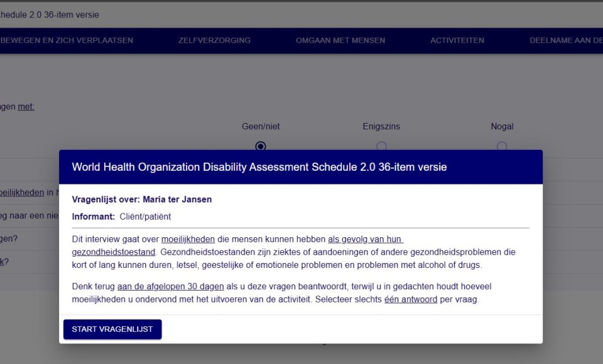
Task: Click the name 'Maria ter Jansen'
Action: 177,200
